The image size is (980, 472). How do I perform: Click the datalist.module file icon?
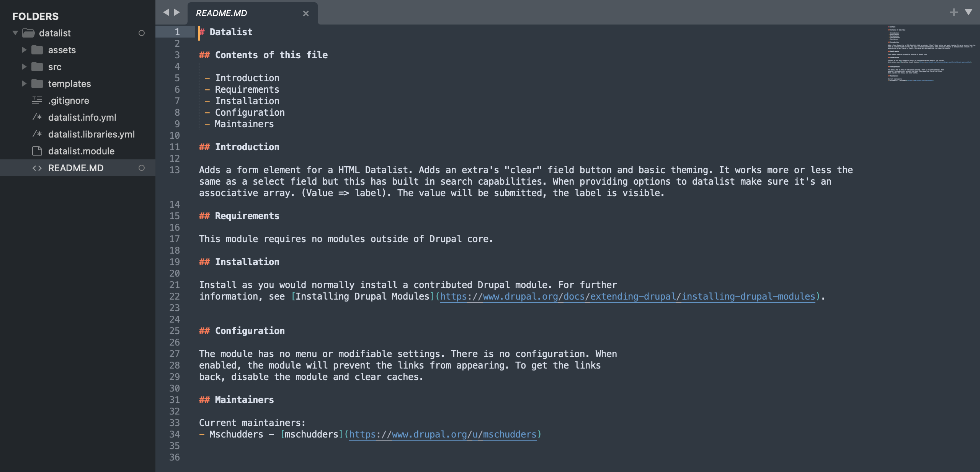(x=37, y=151)
